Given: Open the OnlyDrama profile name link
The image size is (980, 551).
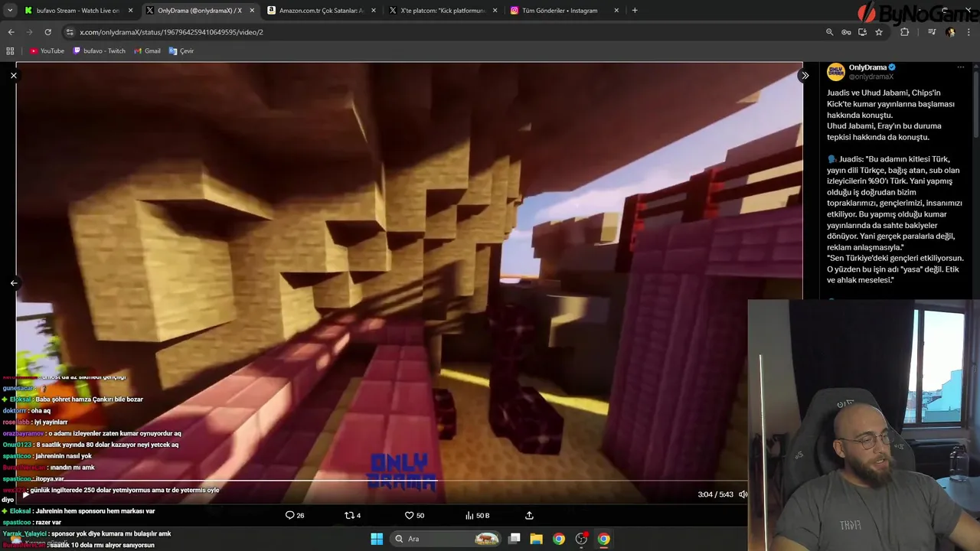Looking at the screenshot, I should [867, 67].
